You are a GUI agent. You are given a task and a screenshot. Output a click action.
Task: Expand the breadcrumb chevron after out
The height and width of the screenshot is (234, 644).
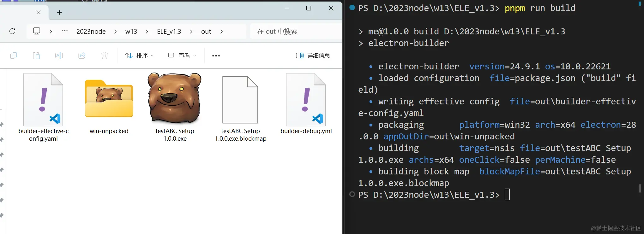coord(221,31)
